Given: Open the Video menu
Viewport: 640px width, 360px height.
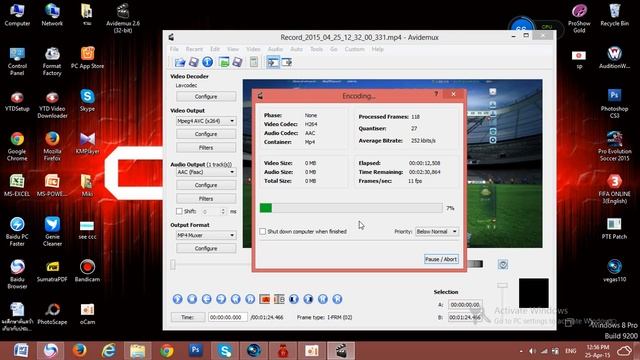Looking at the screenshot, I should click(253, 49).
